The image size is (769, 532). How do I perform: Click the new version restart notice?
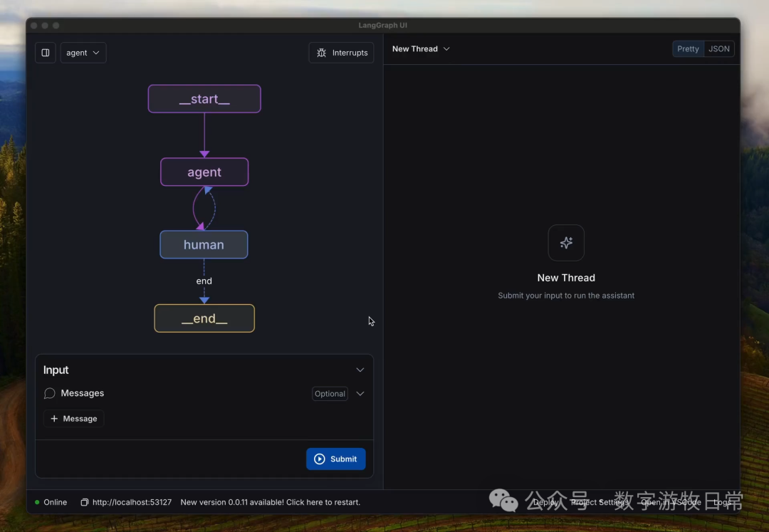[x=271, y=502]
